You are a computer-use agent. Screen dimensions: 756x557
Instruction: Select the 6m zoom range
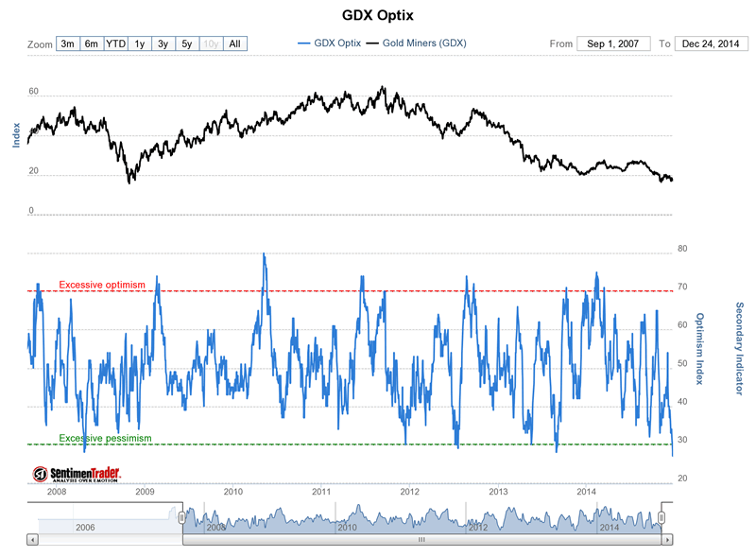[x=92, y=44]
